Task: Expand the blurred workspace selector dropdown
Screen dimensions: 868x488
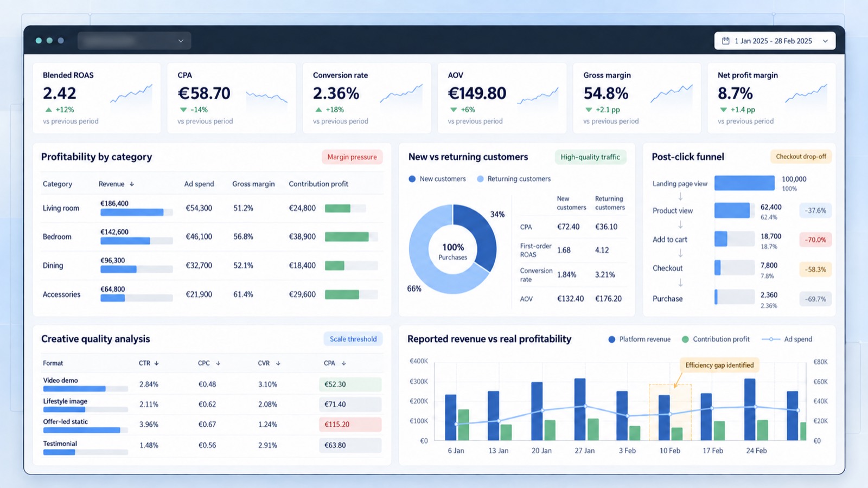Action: pyautogui.click(x=134, y=41)
